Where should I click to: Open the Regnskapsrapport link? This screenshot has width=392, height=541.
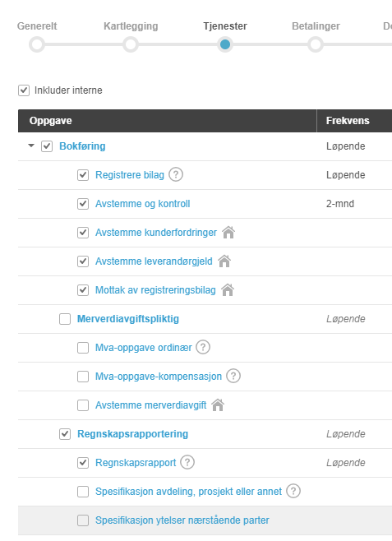pos(136,462)
